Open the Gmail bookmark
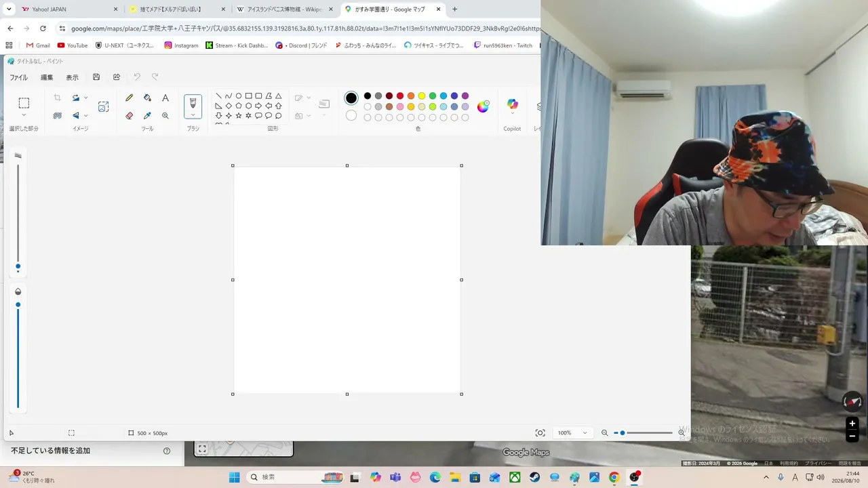 [38, 45]
